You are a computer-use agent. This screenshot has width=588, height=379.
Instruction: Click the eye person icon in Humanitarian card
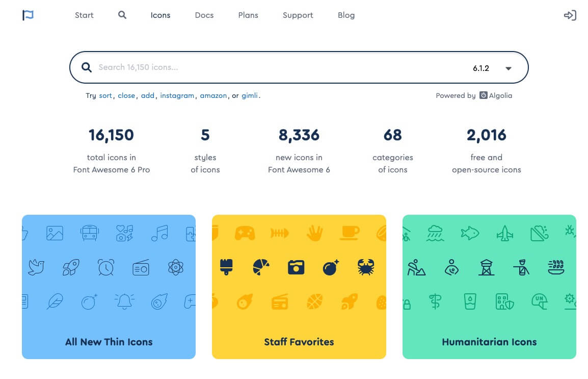coord(451,268)
